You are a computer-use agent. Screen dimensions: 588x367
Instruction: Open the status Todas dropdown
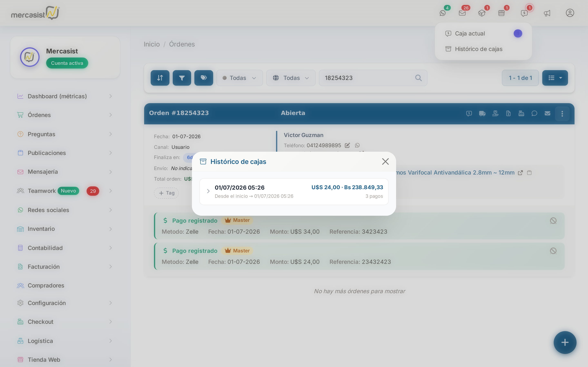(239, 78)
